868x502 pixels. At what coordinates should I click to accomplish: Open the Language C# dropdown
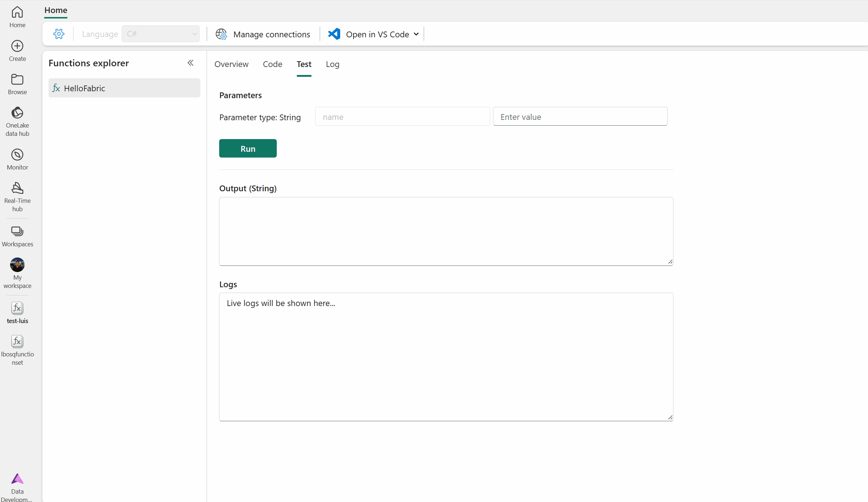[160, 34]
